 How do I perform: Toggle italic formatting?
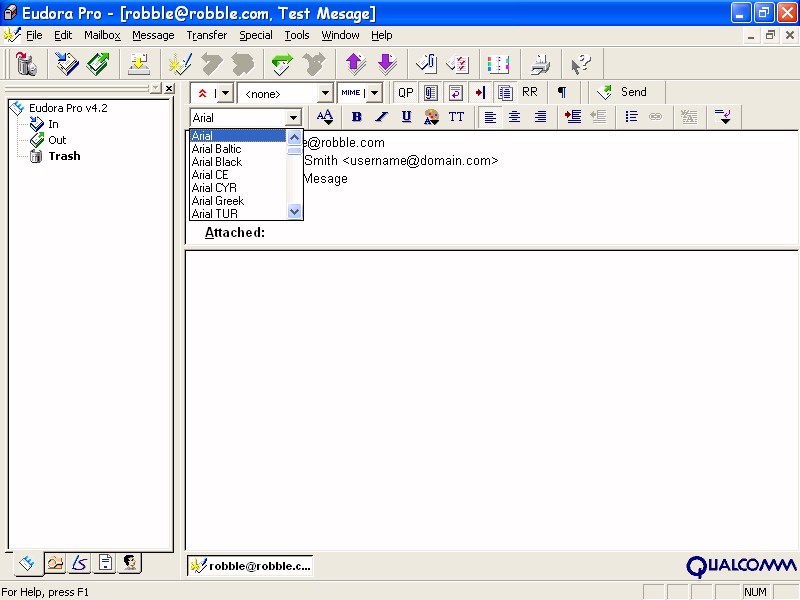(381, 117)
